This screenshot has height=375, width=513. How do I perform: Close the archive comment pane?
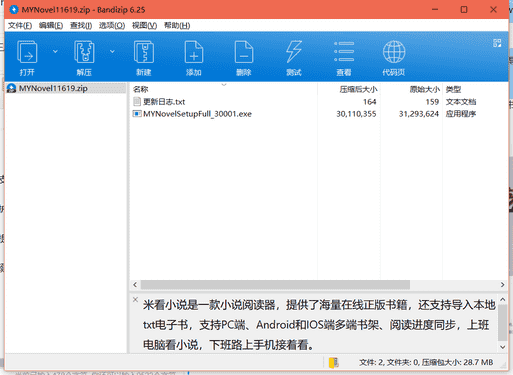135,299
